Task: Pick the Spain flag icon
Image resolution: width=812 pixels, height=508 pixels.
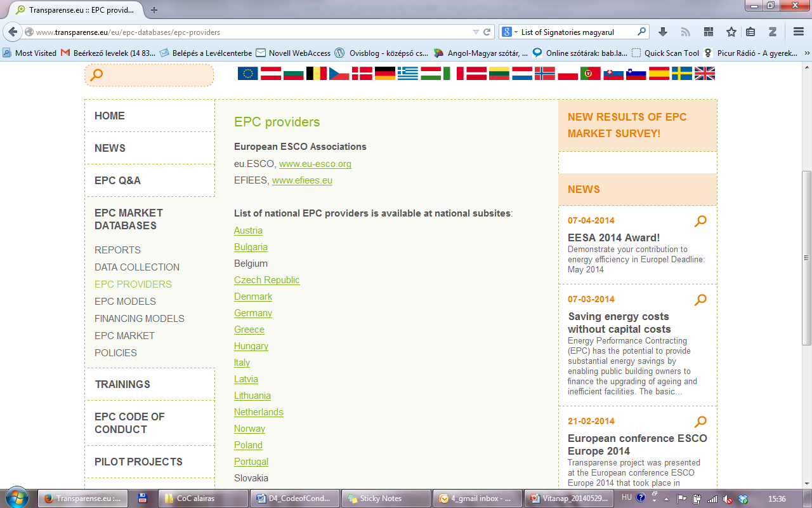Action: (658, 74)
